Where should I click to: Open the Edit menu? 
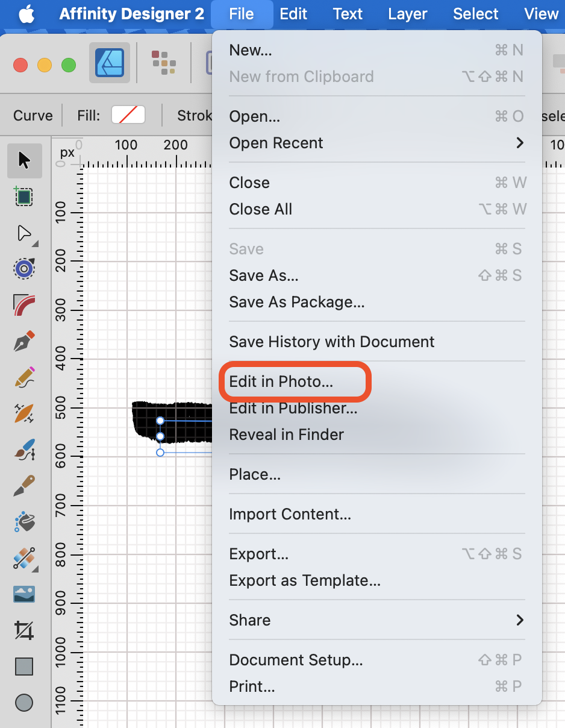click(293, 14)
